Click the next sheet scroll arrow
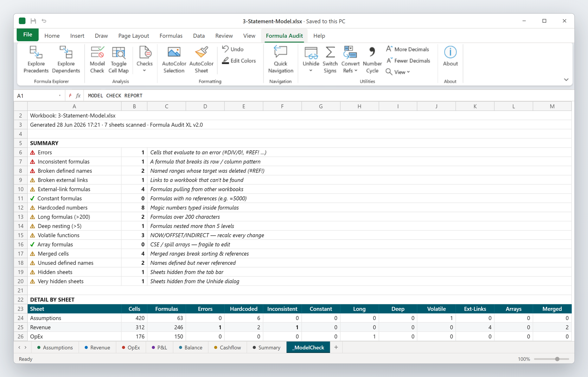 click(26, 347)
